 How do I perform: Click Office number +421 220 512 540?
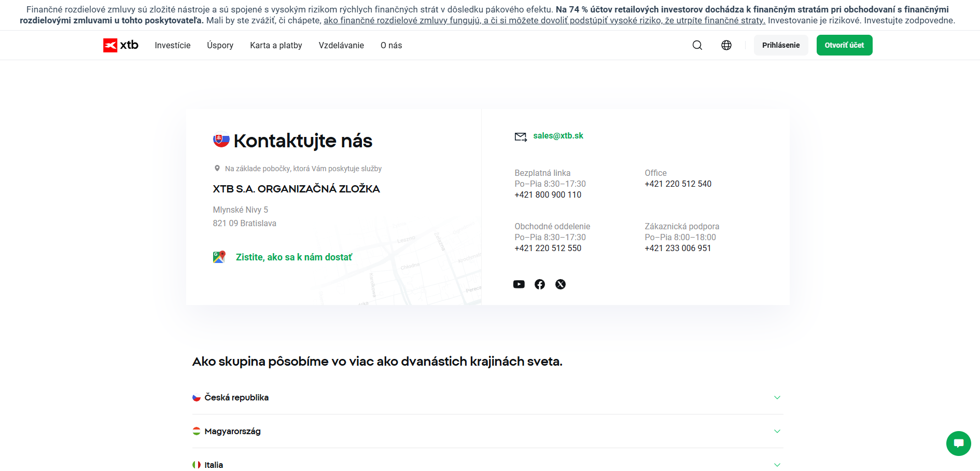click(x=678, y=184)
